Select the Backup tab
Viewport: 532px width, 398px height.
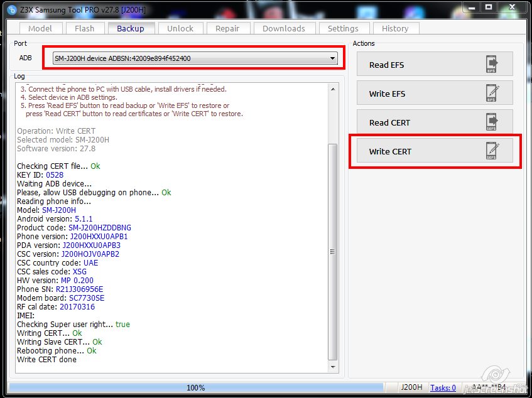[131, 28]
